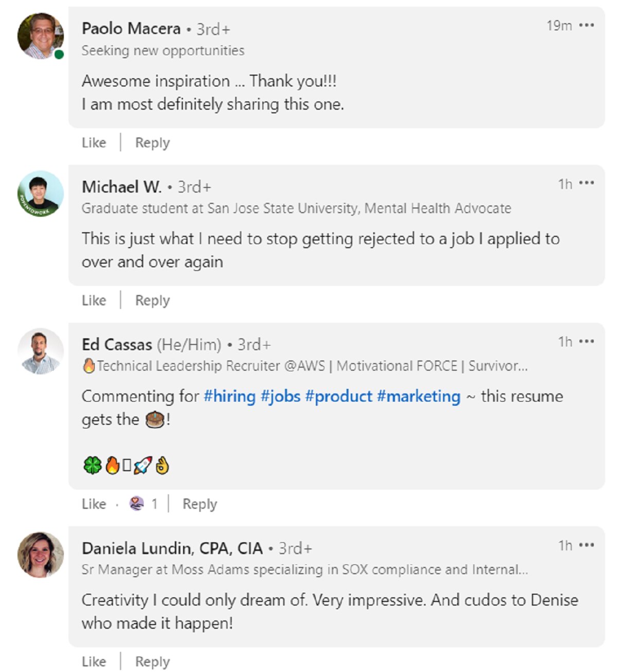Image resolution: width=618 pixels, height=672 pixels.
Task: Like Michael W.'s comment
Action: click(94, 300)
